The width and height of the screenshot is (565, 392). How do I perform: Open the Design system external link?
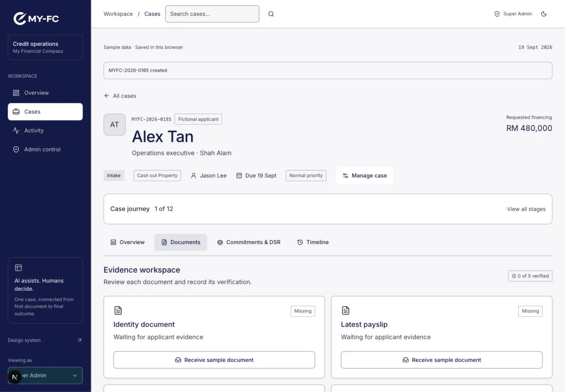click(x=45, y=340)
